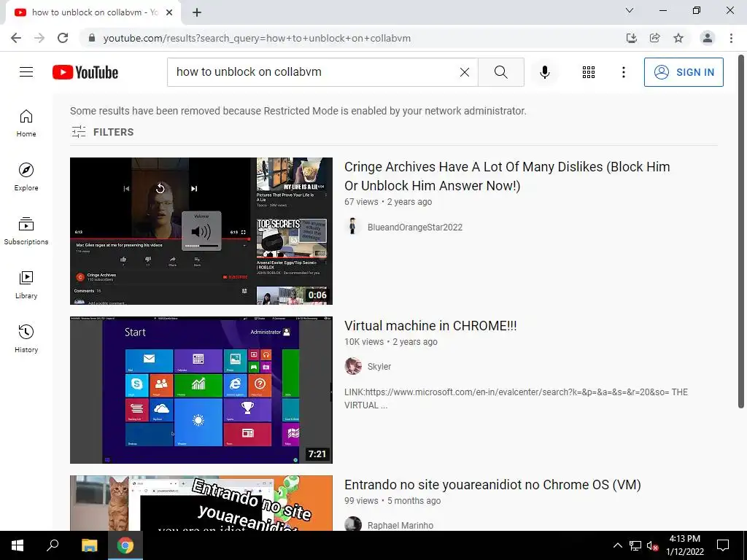Image resolution: width=747 pixels, height=560 pixels.
Task: Reload the page in Chrome
Action: pyautogui.click(x=63, y=38)
